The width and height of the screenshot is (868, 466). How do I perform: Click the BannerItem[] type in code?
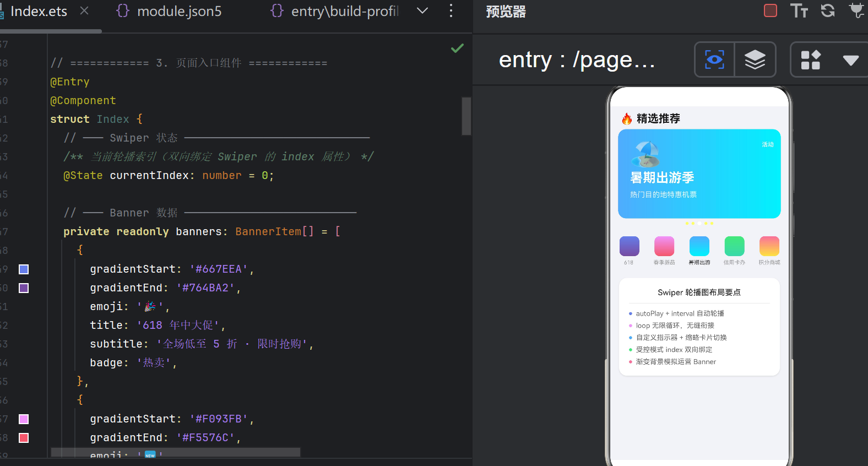point(274,232)
